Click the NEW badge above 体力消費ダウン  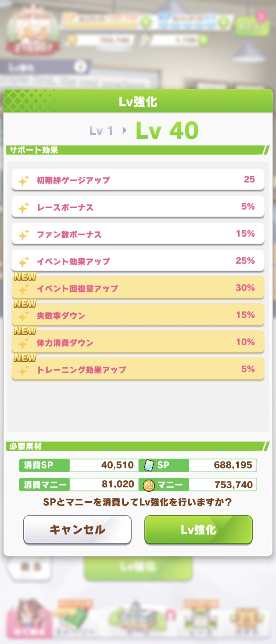(x=25, y=331)
